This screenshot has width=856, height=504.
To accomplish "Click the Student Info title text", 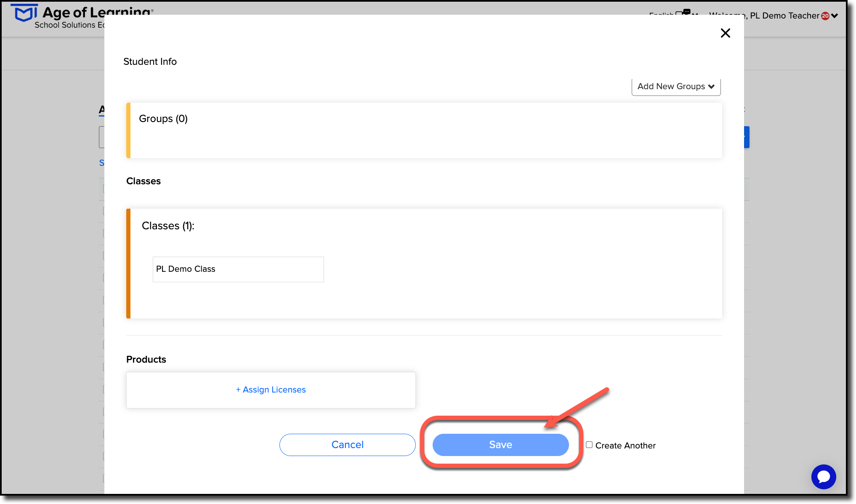I will click(150, 62).
